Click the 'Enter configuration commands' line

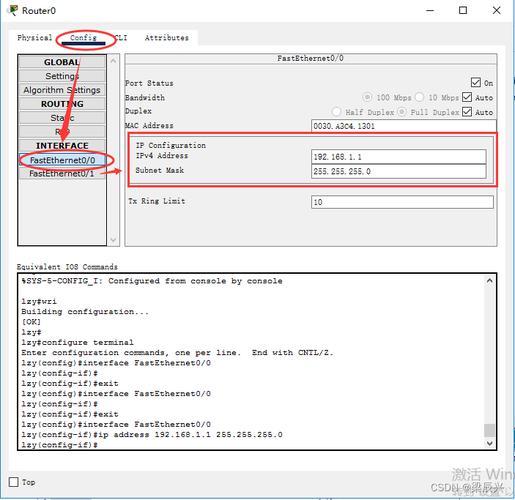click(177, 353)
